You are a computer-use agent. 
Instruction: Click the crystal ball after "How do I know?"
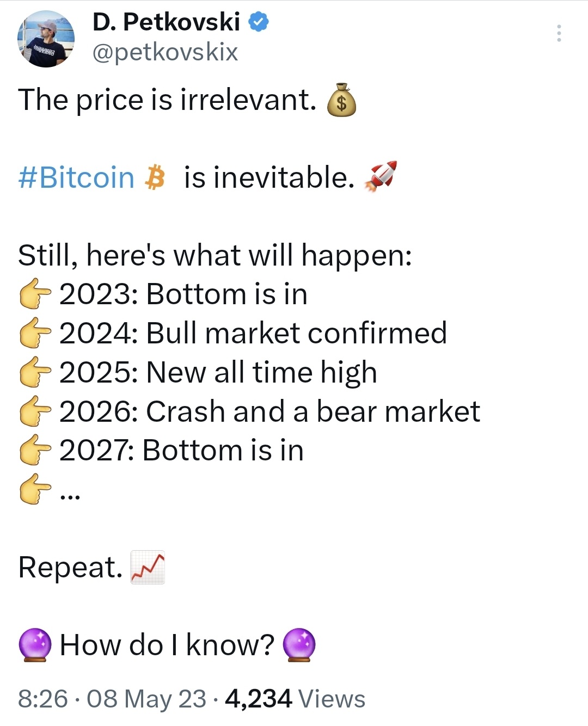tap(299, 645)
